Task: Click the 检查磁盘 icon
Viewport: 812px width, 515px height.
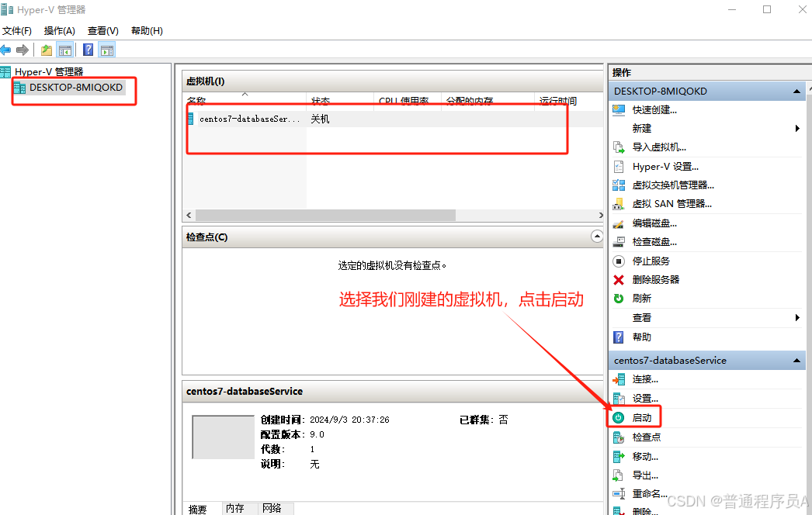Action: click(619, 242)
